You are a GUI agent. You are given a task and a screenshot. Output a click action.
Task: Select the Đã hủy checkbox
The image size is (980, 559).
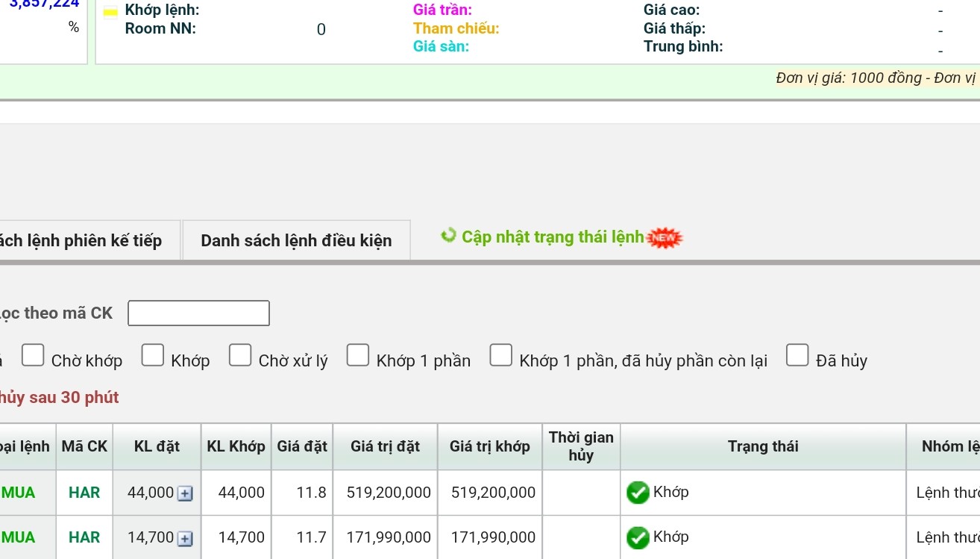tap(797, 355)
